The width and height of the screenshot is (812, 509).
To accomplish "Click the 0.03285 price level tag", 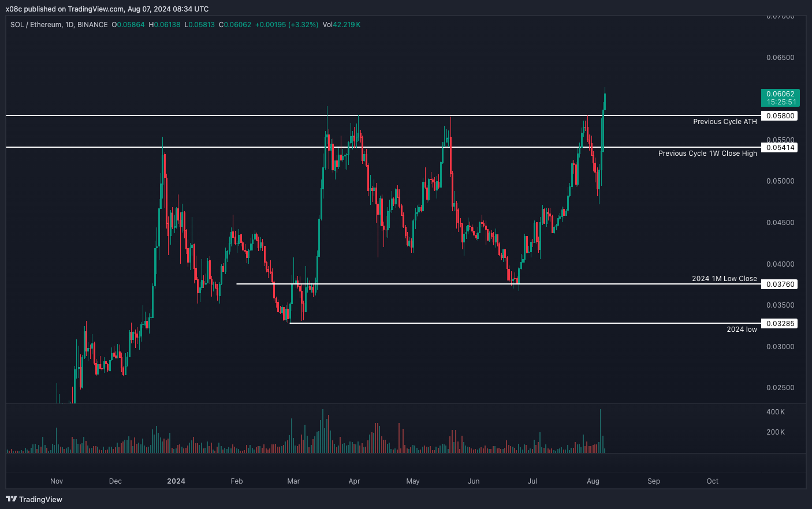I will (780, 324).
